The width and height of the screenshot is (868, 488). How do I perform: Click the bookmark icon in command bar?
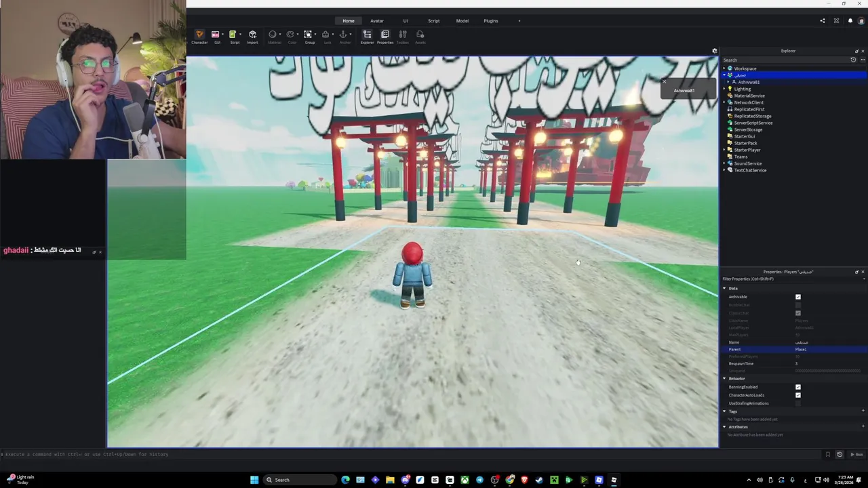point(827,454)
